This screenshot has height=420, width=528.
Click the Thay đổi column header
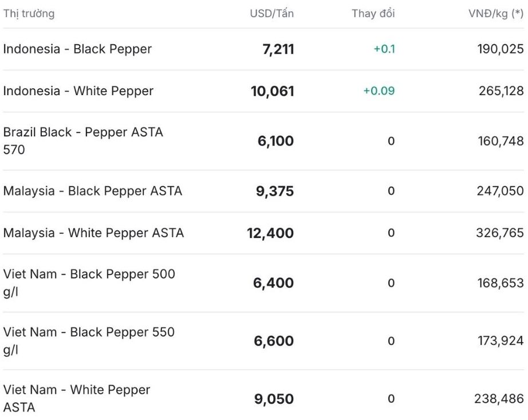click(x=373, y=14)
